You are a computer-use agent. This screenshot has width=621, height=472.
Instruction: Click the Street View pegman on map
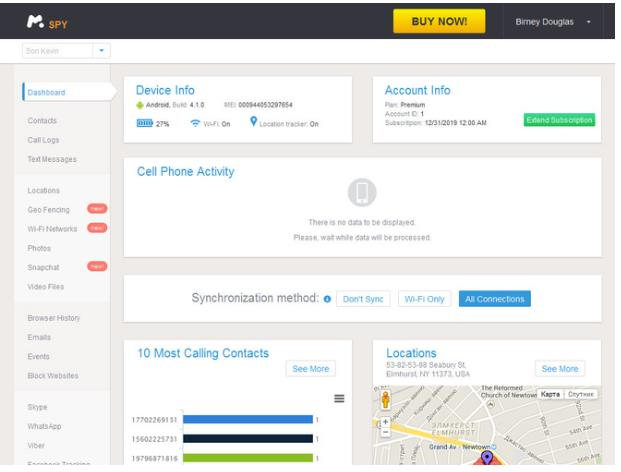(x=386, y=398)
